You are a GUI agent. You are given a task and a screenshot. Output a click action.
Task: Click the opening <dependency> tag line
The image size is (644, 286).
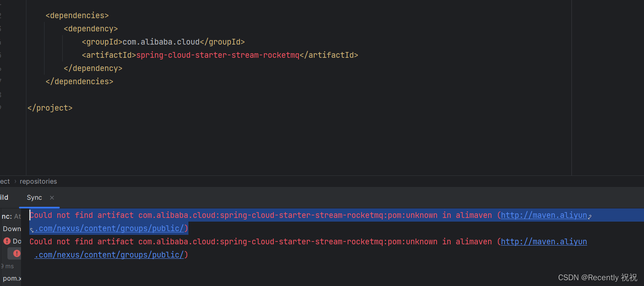click(91, 28)
